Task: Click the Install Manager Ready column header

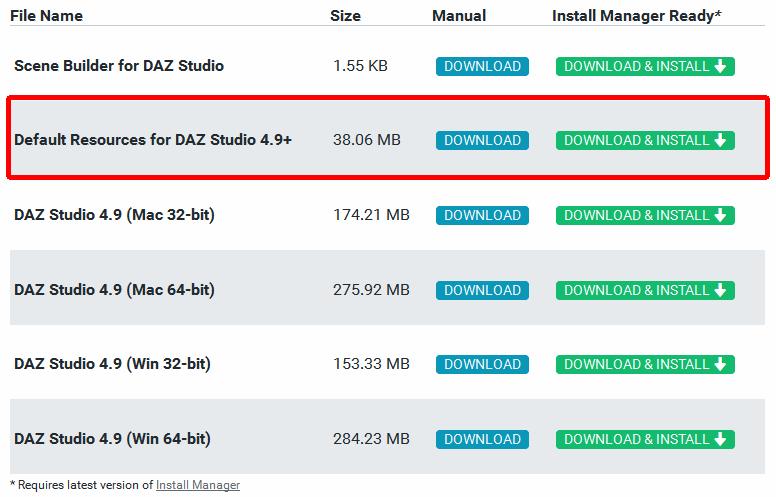Action: 636,16
